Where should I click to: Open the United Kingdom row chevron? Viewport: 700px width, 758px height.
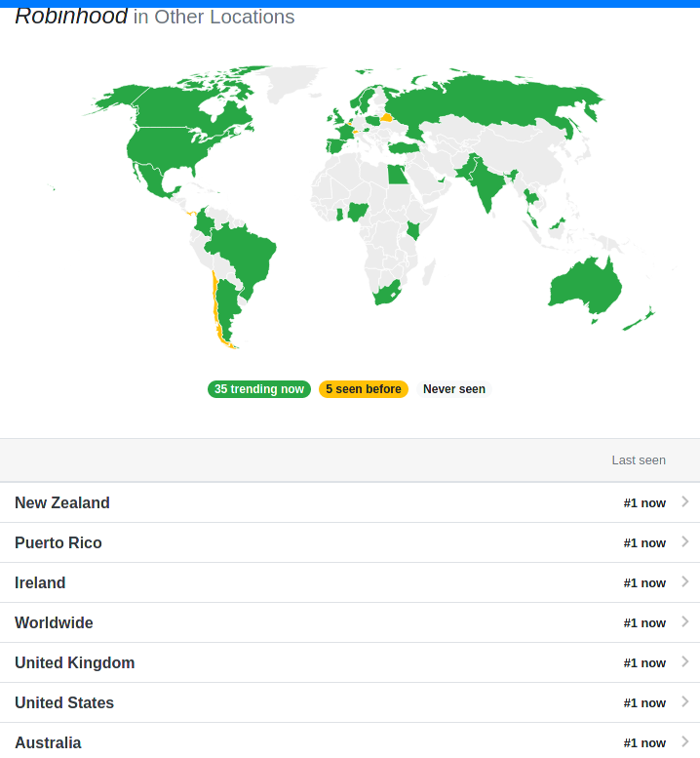pyautogui.click(x=685, y=661)
